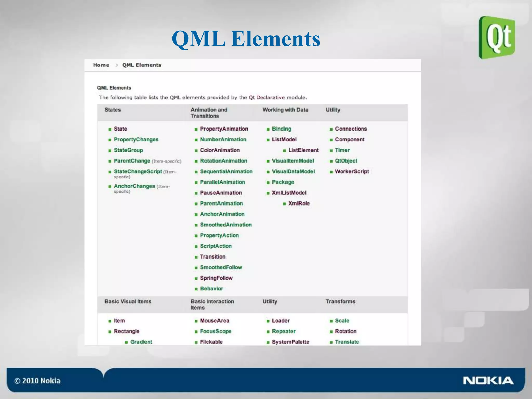Click the Nokia logo in the footer
Screen dimensions: 532x399
(488, 381)
